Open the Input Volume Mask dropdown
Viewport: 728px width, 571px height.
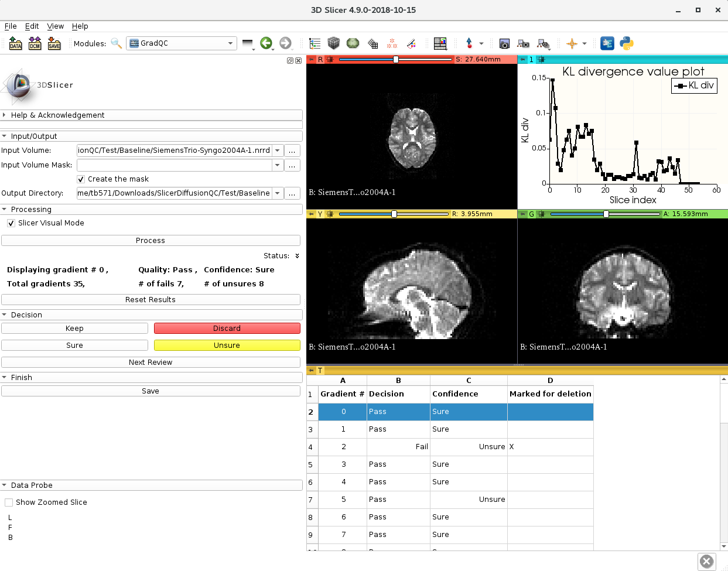click(x=278, y=165)
